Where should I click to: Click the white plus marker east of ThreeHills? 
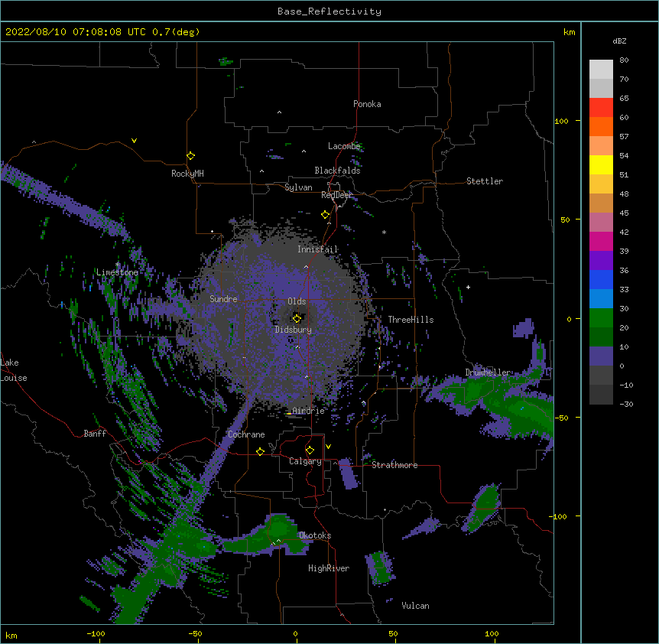468,287
